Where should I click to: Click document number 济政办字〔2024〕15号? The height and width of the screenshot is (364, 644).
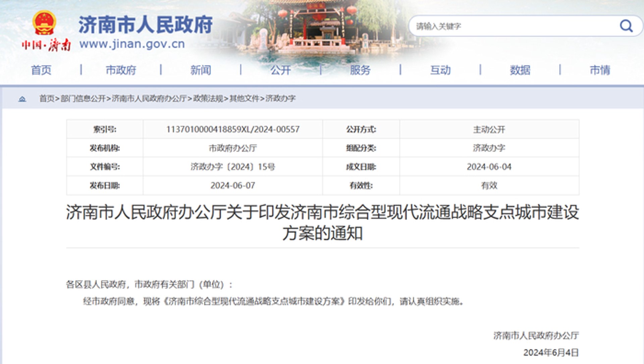point(233,167)
